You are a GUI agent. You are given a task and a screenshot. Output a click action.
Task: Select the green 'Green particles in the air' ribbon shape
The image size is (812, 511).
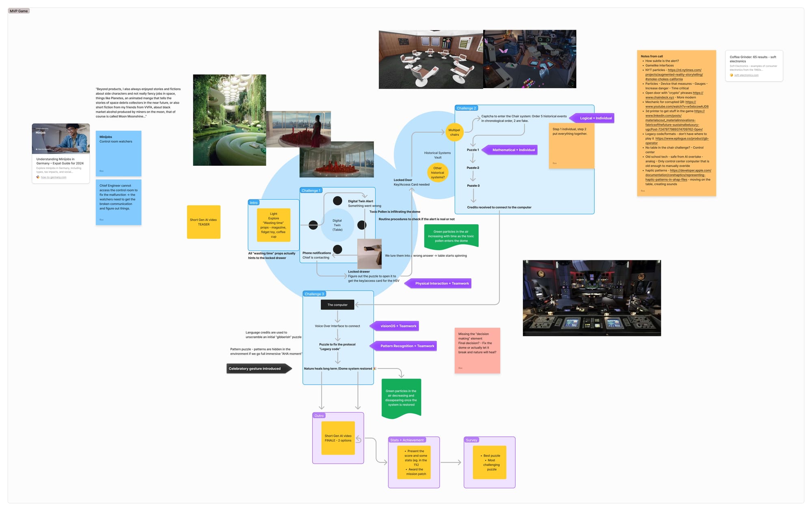pos(451,236)
